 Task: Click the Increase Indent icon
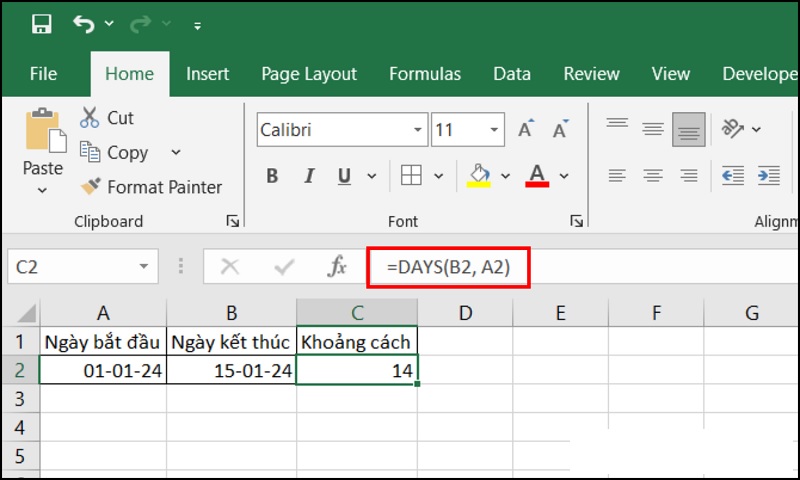click(x=768, y=176)
